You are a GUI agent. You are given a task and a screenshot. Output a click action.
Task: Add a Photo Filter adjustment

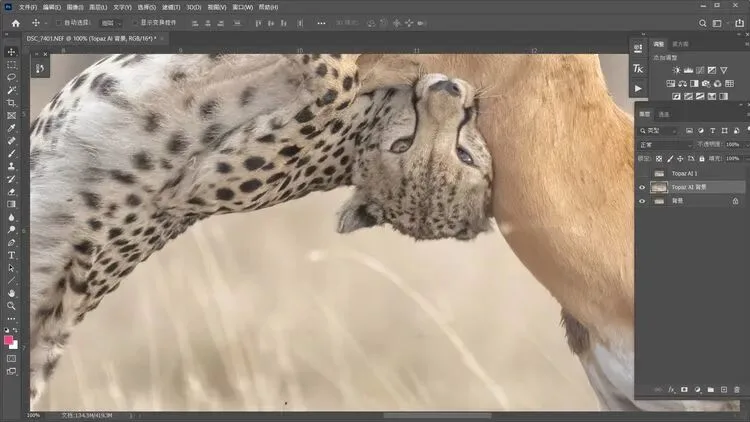[x=706, y=84]
